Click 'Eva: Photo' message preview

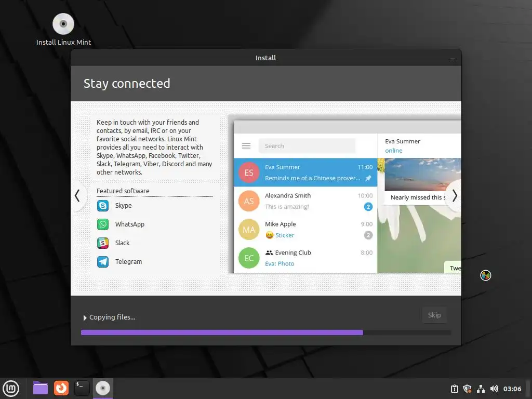coord(280,263)
